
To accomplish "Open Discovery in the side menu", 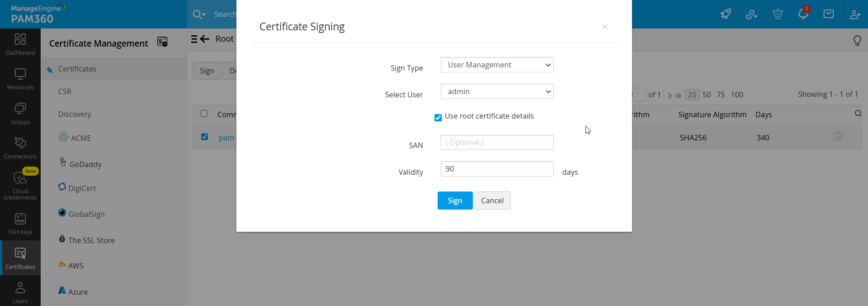I will click(x=75, y=114).
